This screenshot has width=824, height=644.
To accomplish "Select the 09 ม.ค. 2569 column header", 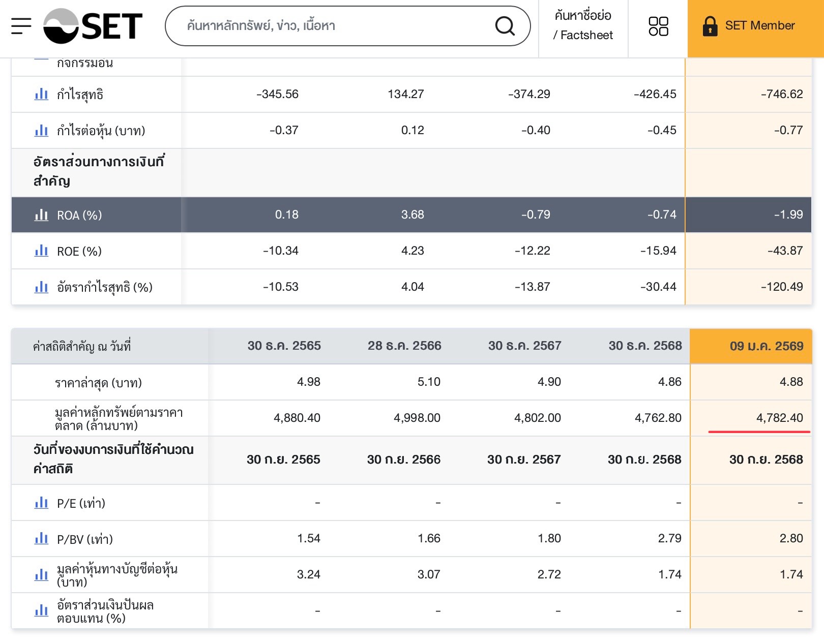I will [x=766, y=346].
